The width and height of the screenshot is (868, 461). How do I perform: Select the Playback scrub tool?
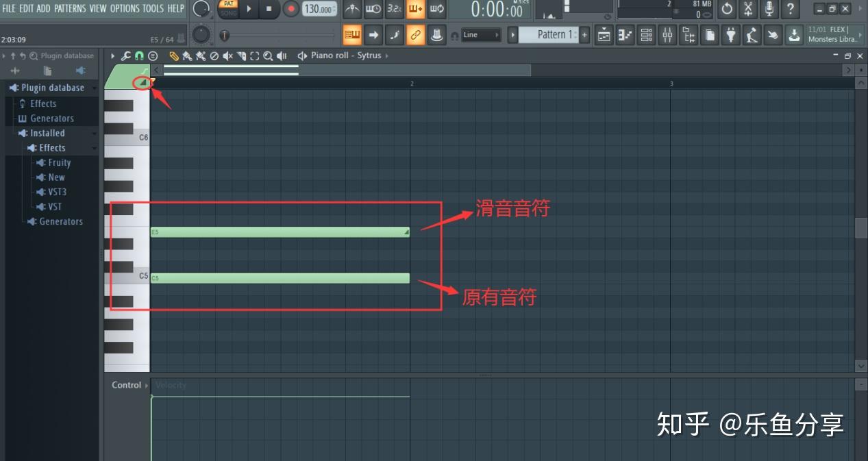(x=282, y=55)
